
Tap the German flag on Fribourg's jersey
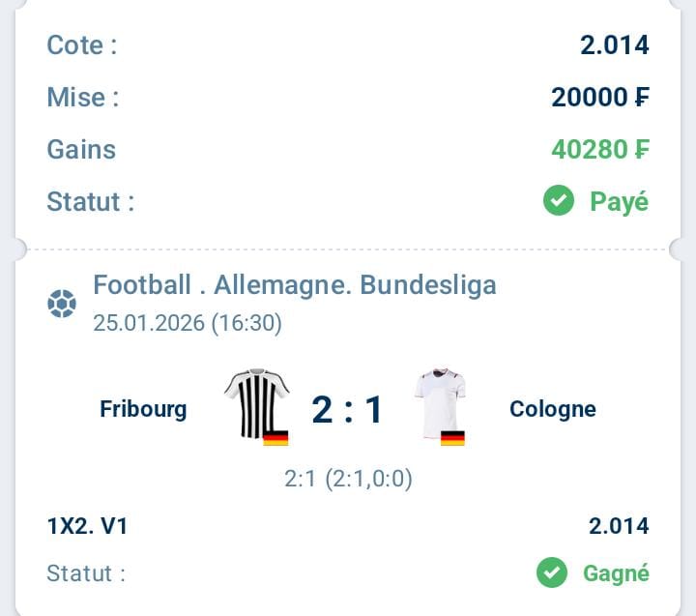[x=275, y=438]
